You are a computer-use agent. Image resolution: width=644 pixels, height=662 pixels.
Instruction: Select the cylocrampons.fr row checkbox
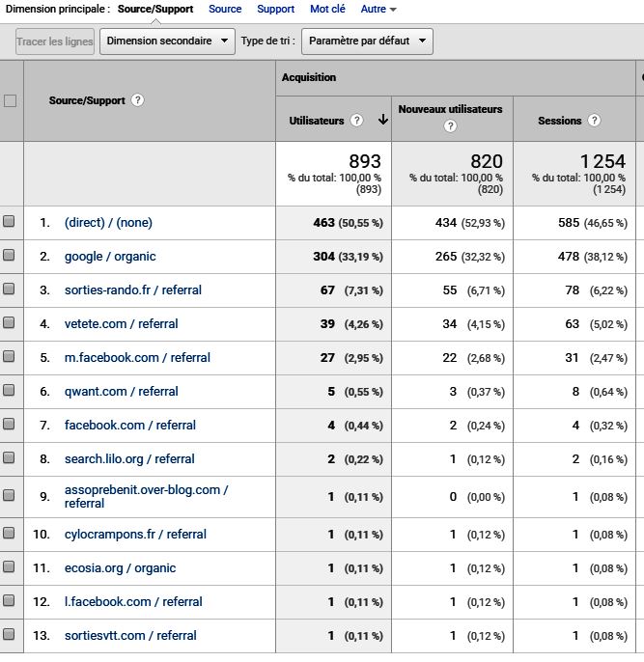9,533
